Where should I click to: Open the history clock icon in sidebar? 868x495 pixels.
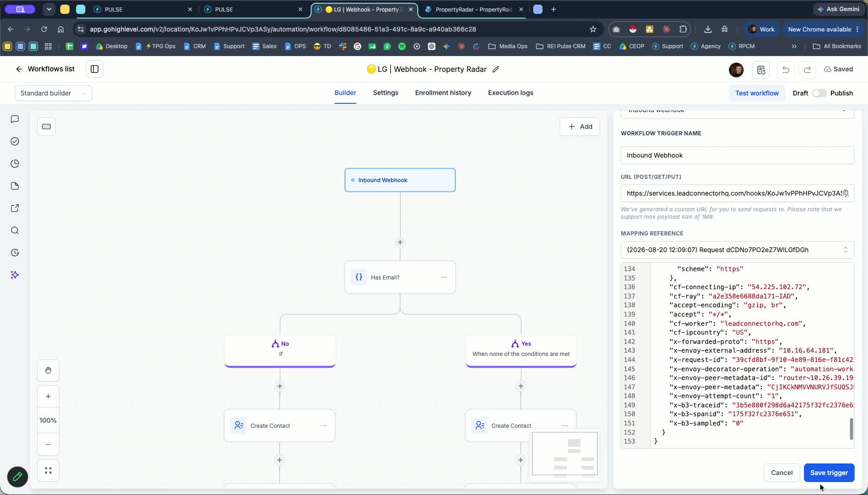tap(15, 253)
